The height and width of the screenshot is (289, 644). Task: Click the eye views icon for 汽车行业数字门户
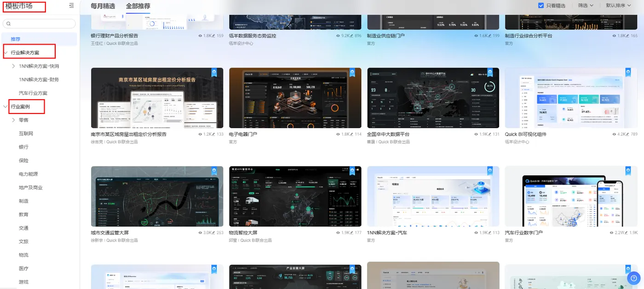(x=612, y=232)
